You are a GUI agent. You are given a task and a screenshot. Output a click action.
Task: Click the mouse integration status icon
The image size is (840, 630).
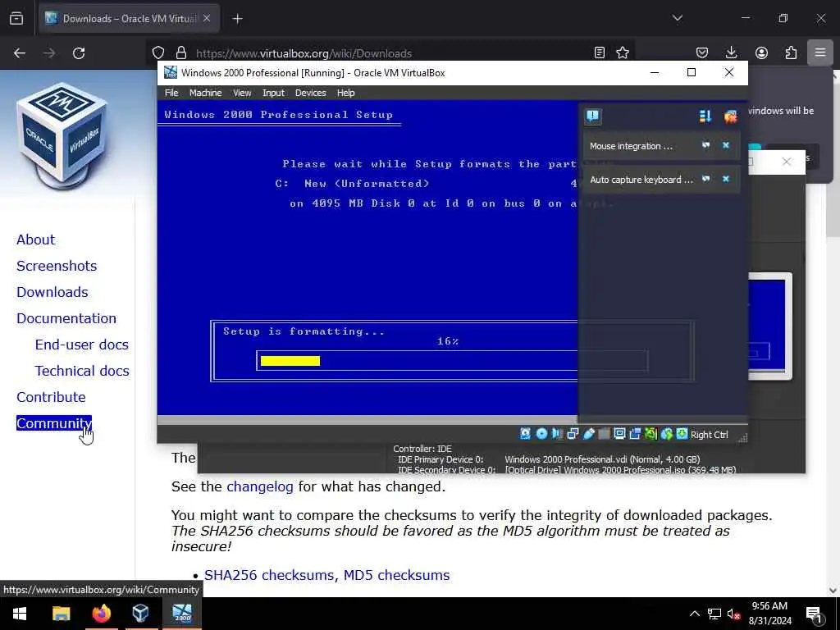point(666,434)
